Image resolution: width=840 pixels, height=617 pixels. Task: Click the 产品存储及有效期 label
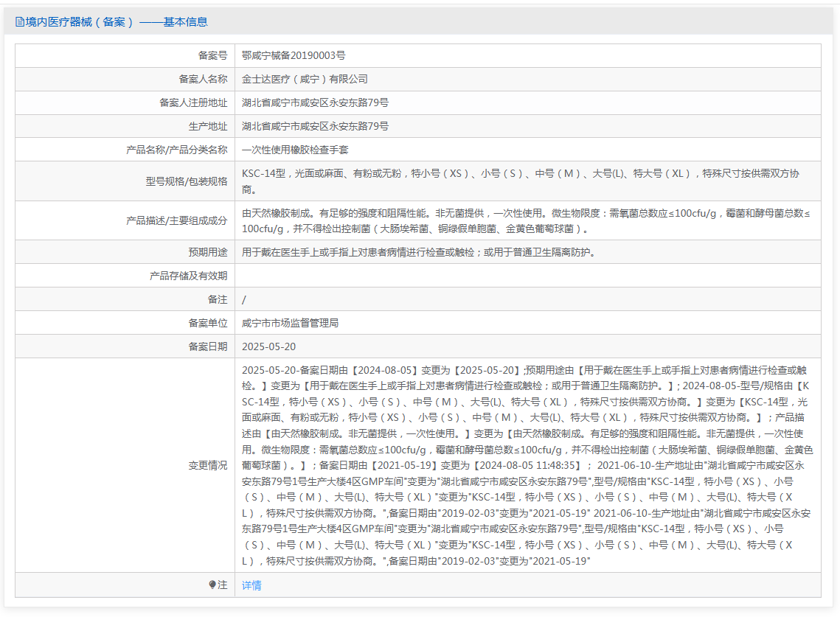(x=189, y=276)
